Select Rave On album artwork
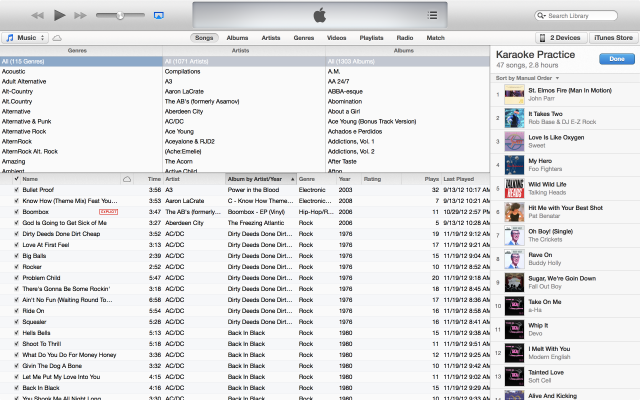This screenshot has width=640, height=400. (514, 259)
